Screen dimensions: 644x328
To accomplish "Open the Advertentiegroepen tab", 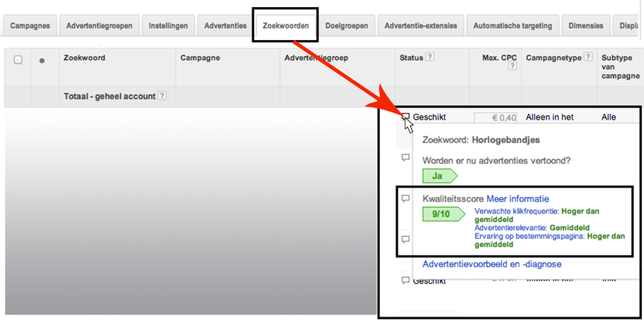I will point(99,26).
